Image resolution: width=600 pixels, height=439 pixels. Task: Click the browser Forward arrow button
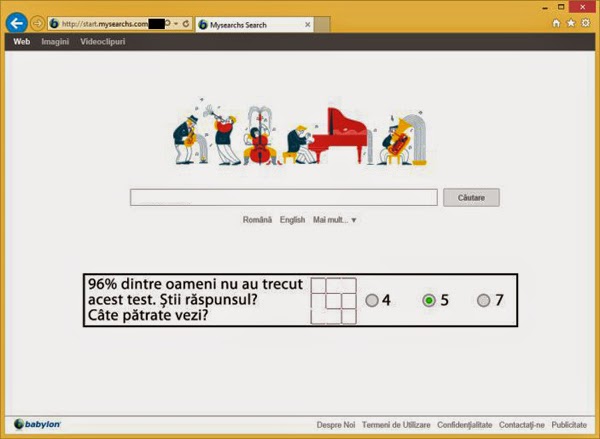tap(37, 24)
